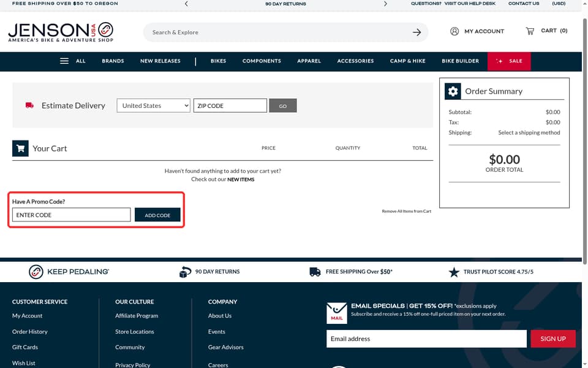
Task: Open the hamburger ALL menu icon
Action: click(x=64, y=61)
